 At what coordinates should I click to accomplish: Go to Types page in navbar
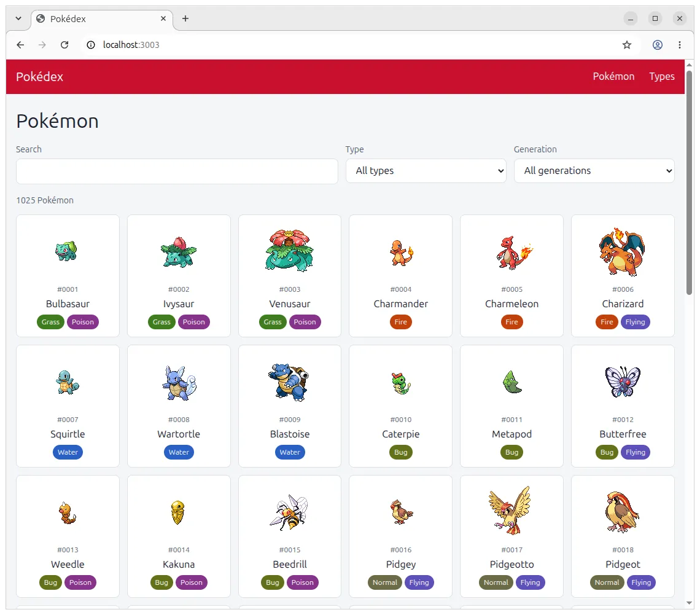[x=661, y=76]
